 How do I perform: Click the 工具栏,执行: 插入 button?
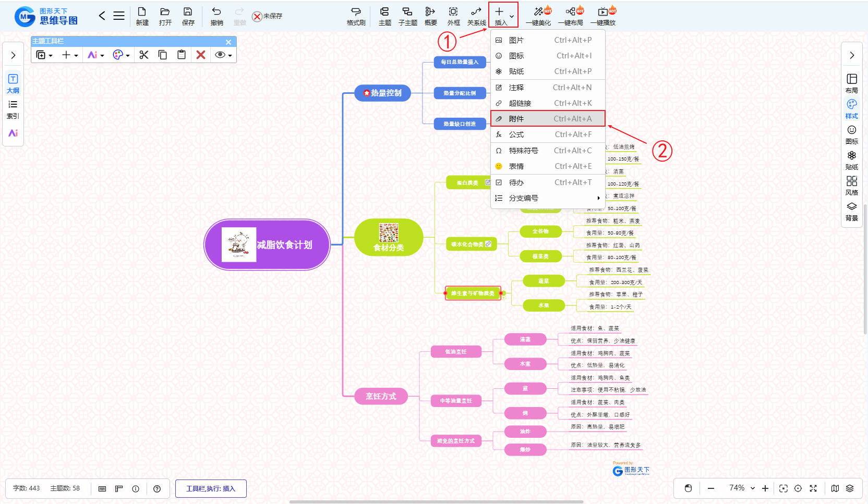pos(211,488)
